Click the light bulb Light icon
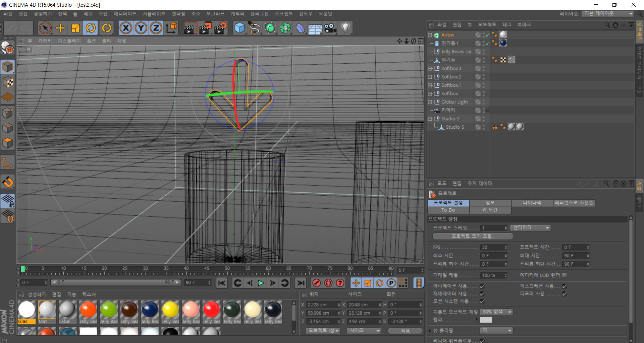644x343 pixels. pos(345,28)
